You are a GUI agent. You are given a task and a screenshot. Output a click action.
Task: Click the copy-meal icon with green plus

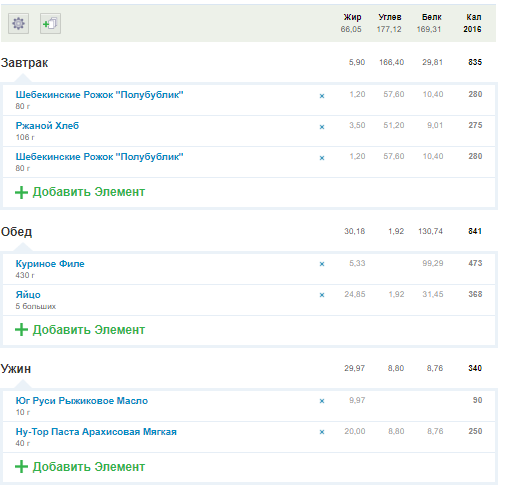50,23
